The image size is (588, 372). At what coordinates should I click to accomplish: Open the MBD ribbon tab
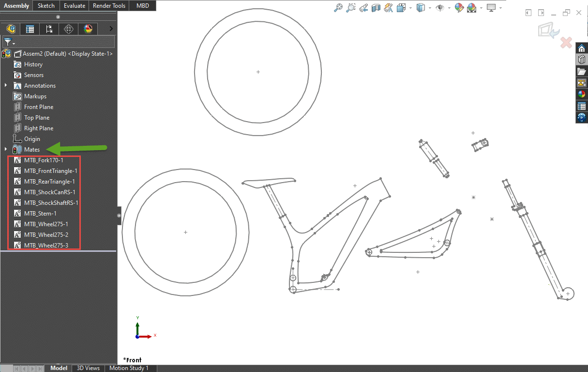[x=143, y=6]
